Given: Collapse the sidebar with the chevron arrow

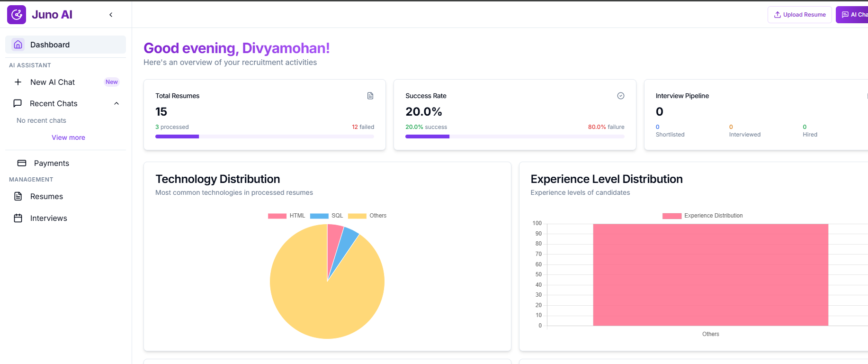Looking at the screenshot, I should (x=111, y=15).
